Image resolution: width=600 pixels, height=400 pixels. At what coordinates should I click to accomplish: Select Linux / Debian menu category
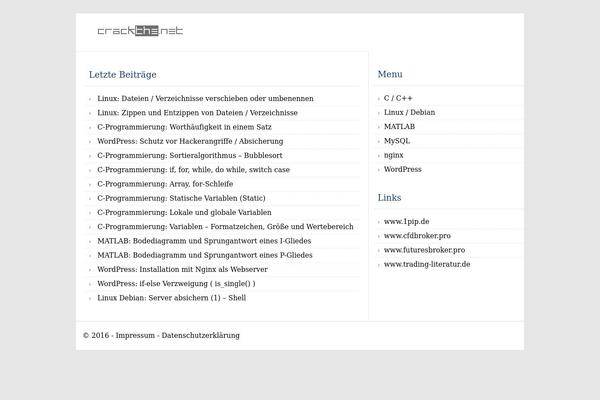(x=409, y=112)
